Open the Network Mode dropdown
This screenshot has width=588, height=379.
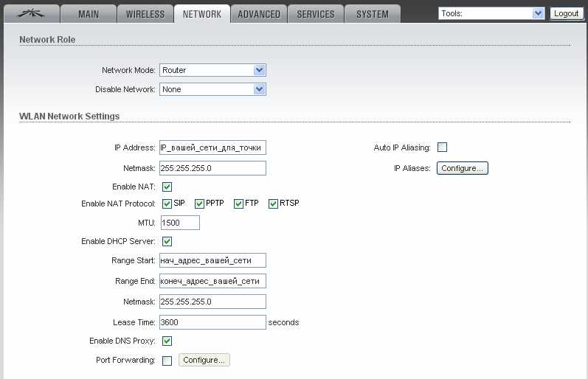[212, 70]
